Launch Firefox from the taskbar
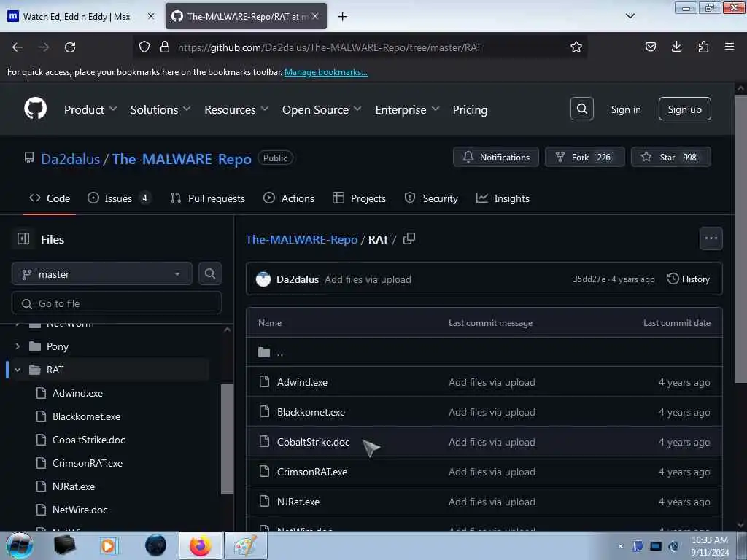Viewport: 747px width, 560px height. [201, 545]
